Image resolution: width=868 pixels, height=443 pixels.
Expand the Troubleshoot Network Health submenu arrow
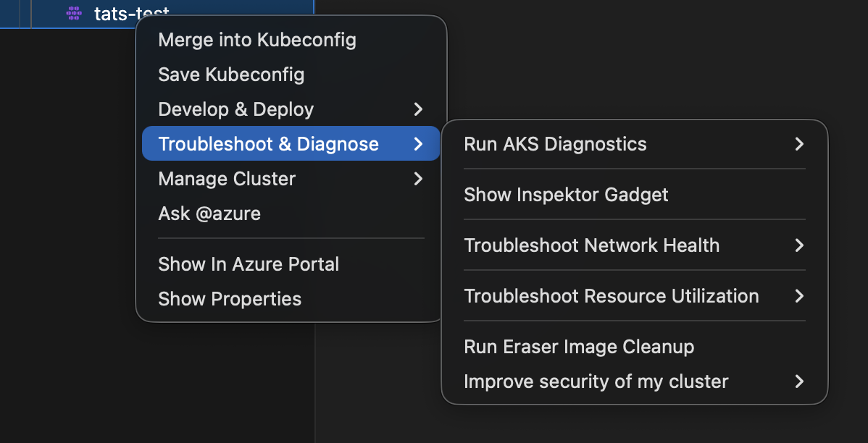[799, 245]
